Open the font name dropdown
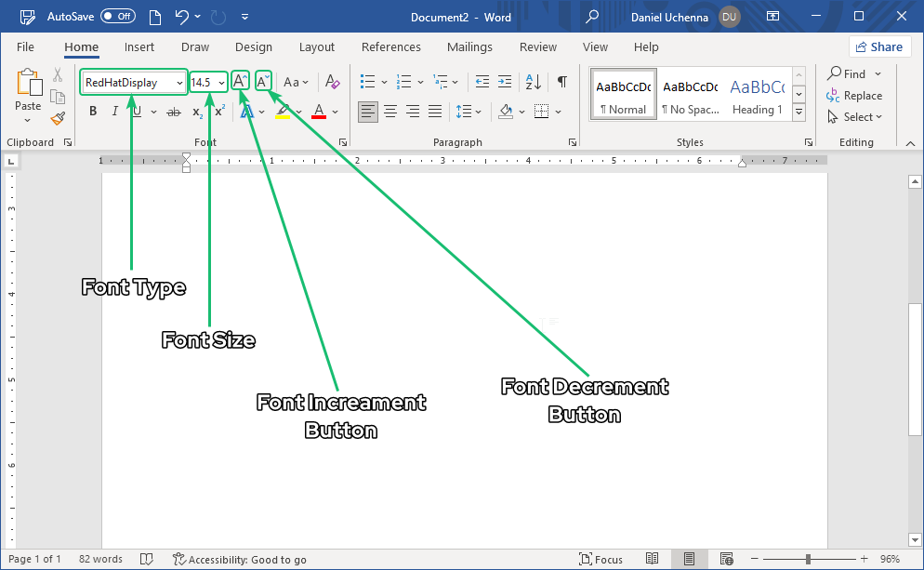The image size is (924, 570). click(179, 83)
